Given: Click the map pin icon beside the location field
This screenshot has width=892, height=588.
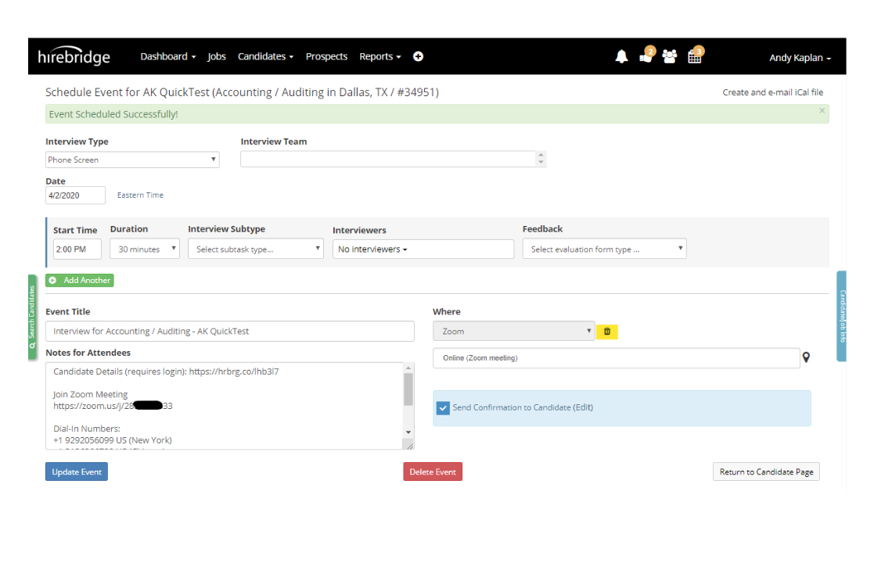Looking at the screenshot, I should pos(806,357).
